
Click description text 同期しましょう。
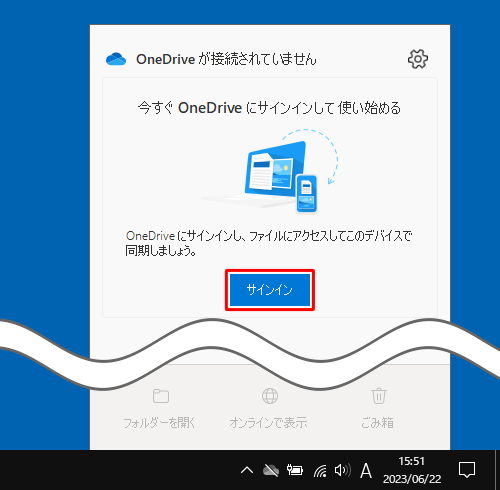coord(161,250)
